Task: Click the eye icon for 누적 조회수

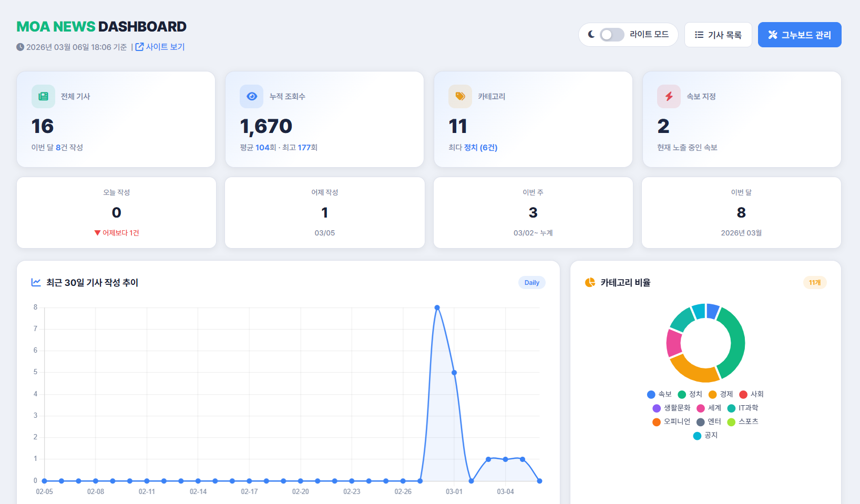Action: click(252, 97)
